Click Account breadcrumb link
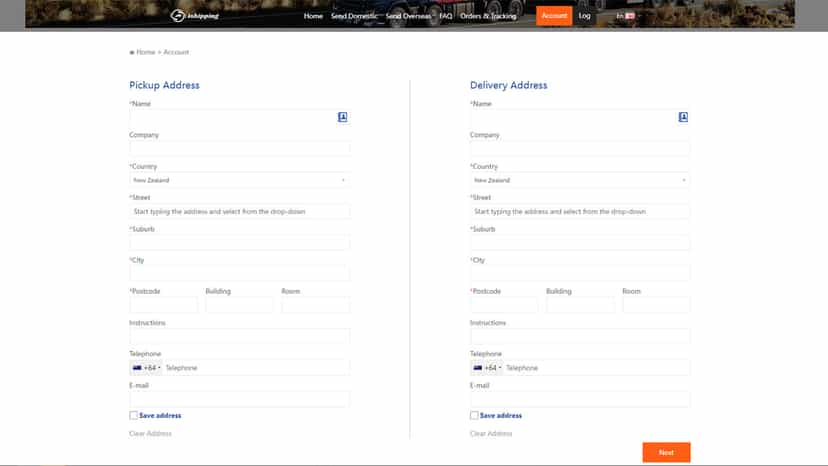 (x=176, y=52)
